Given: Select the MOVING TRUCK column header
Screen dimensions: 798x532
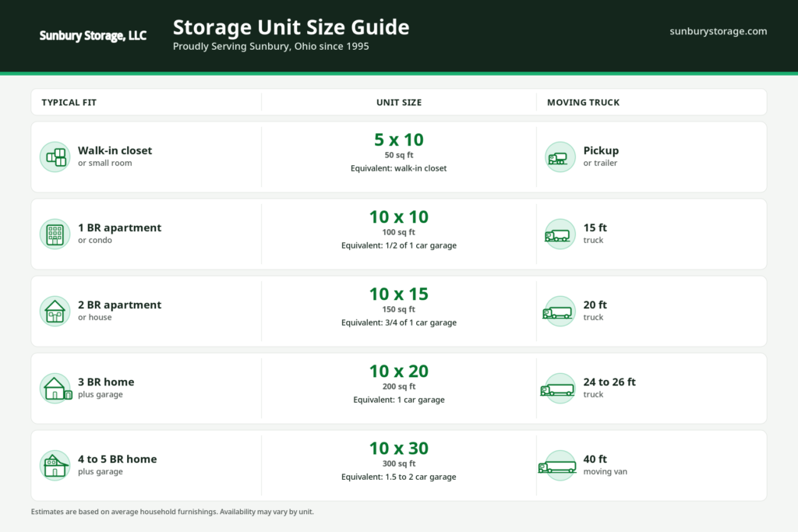Looking at the screenshot, I should [583, 102].
